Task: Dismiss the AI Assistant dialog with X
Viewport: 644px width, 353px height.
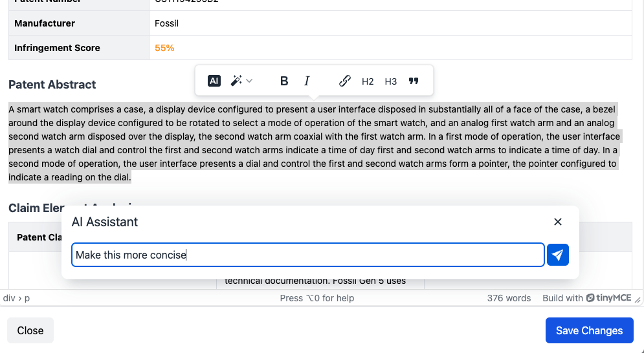Action: coord(558,222)
